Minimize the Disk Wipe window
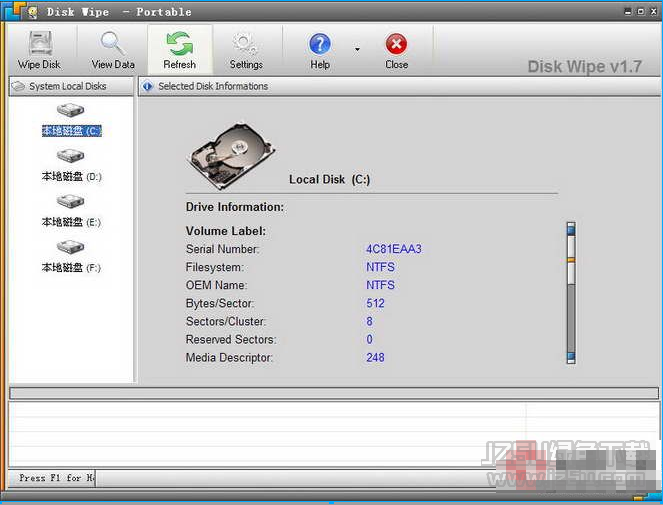This screenshot has width=663, height=505. 628,11
